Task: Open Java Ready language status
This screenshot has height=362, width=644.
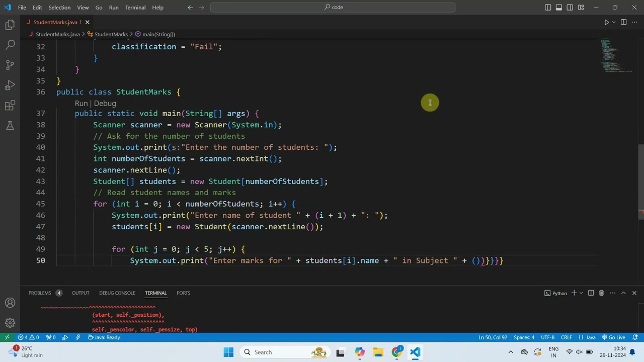Action: pyautogui.click(x=104, y=337)
